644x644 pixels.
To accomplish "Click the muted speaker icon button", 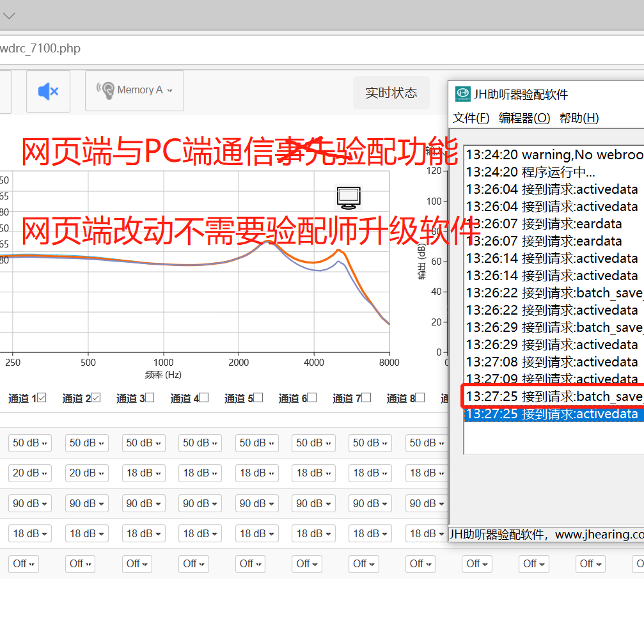I will 48,91.
